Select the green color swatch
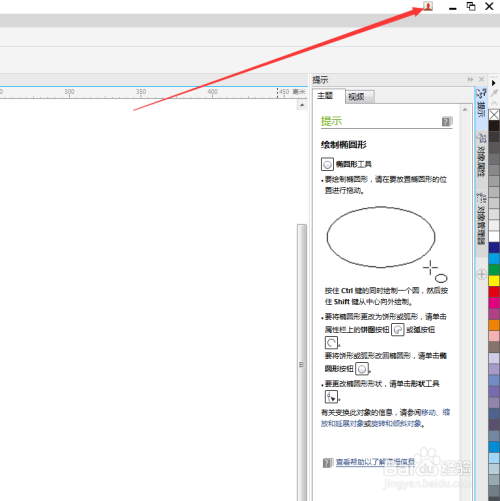500x501 pixels. (494, 269)
